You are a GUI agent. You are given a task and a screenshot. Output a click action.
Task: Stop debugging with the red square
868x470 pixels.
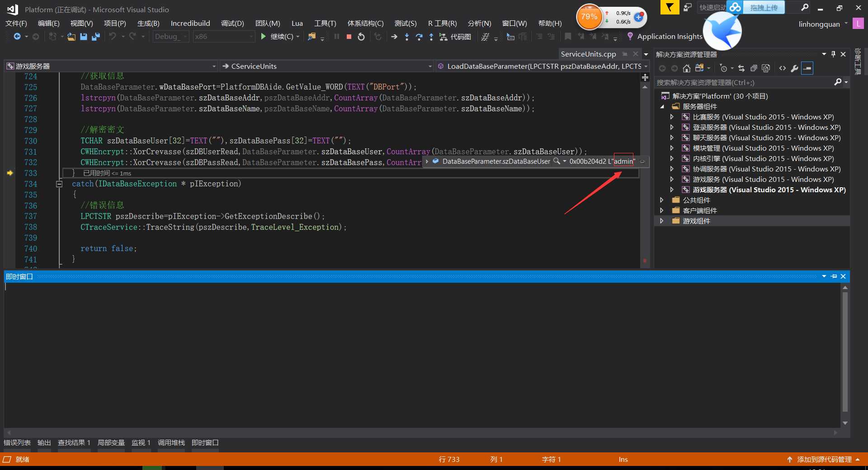pos(349,37)
